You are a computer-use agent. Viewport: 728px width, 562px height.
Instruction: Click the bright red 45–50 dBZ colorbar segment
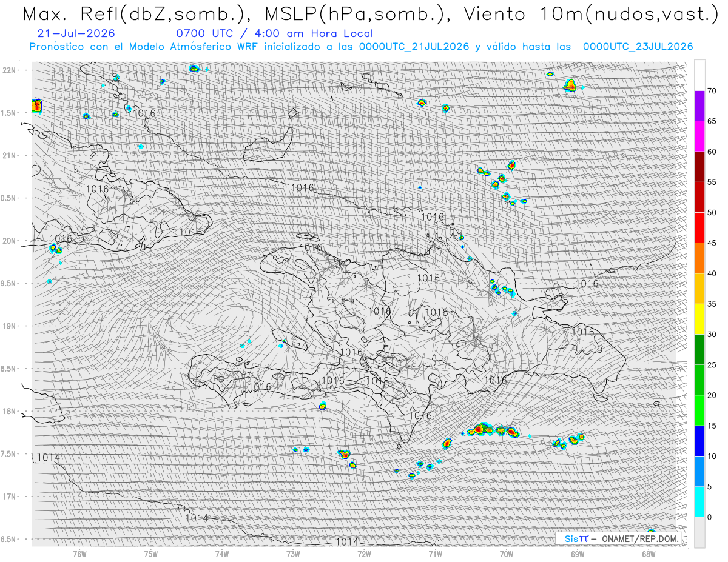tap(699, 228)
